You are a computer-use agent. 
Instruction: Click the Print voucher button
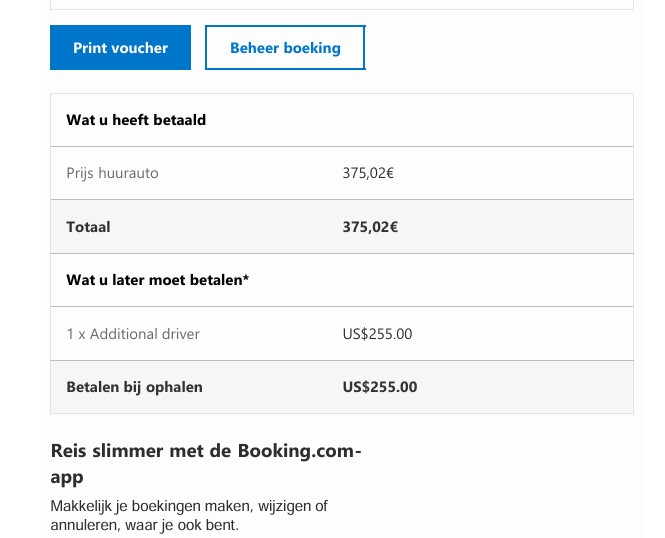120,47
